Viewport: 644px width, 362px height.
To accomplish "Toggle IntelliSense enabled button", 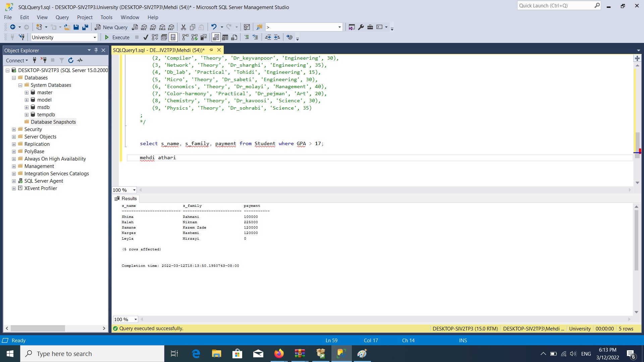I will 173,37.
